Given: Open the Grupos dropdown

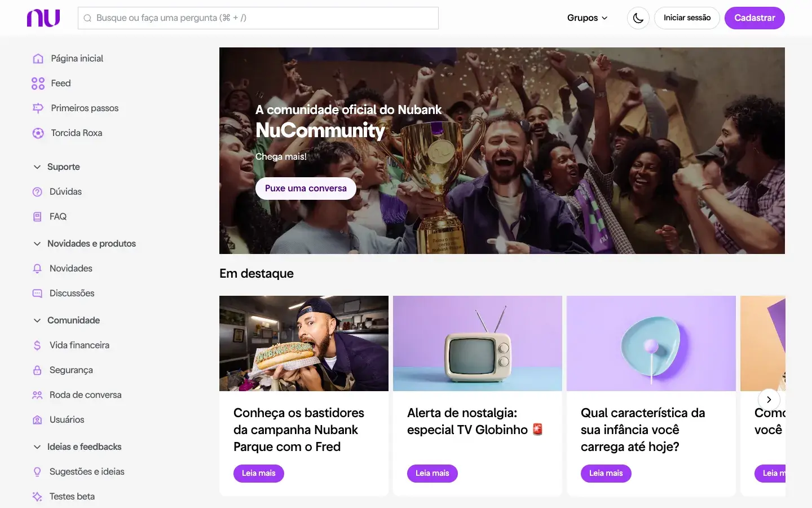Looking at the screenshot, I should [x=588, y=18].
